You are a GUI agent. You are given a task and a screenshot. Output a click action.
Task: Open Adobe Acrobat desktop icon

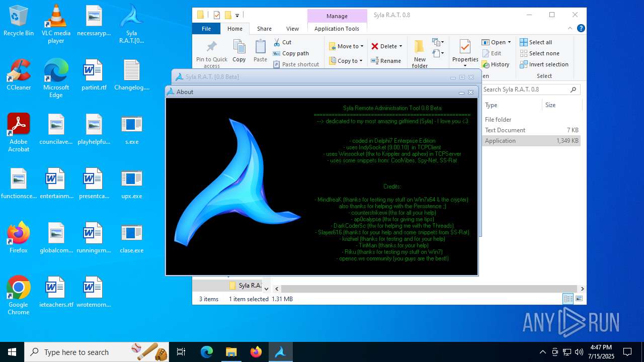[x=19, y=133]
